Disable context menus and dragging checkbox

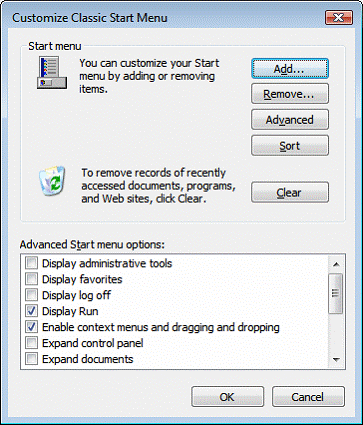(x=32, y=327)
